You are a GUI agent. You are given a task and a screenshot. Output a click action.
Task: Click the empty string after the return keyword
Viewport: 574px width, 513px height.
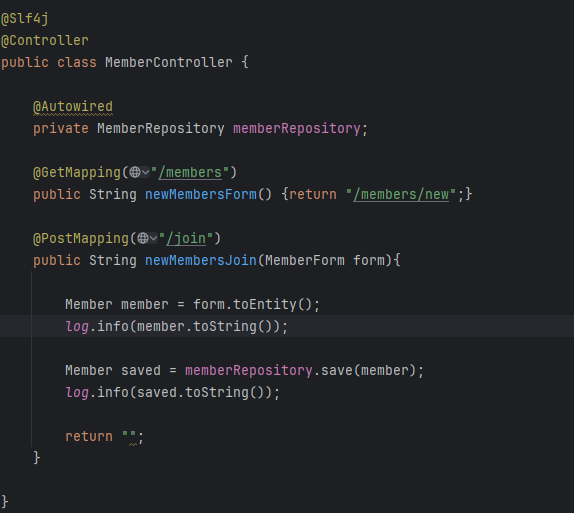coord(129,436)
